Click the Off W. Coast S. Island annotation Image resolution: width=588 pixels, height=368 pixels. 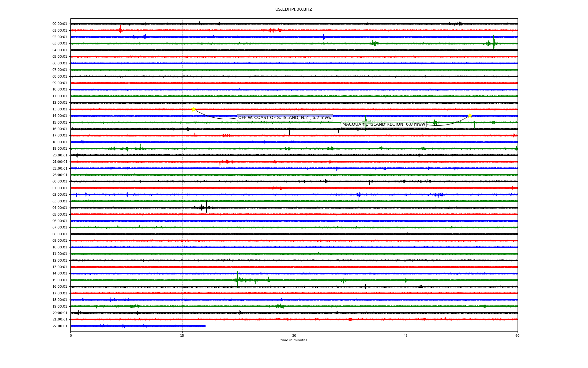pos(285,118)
